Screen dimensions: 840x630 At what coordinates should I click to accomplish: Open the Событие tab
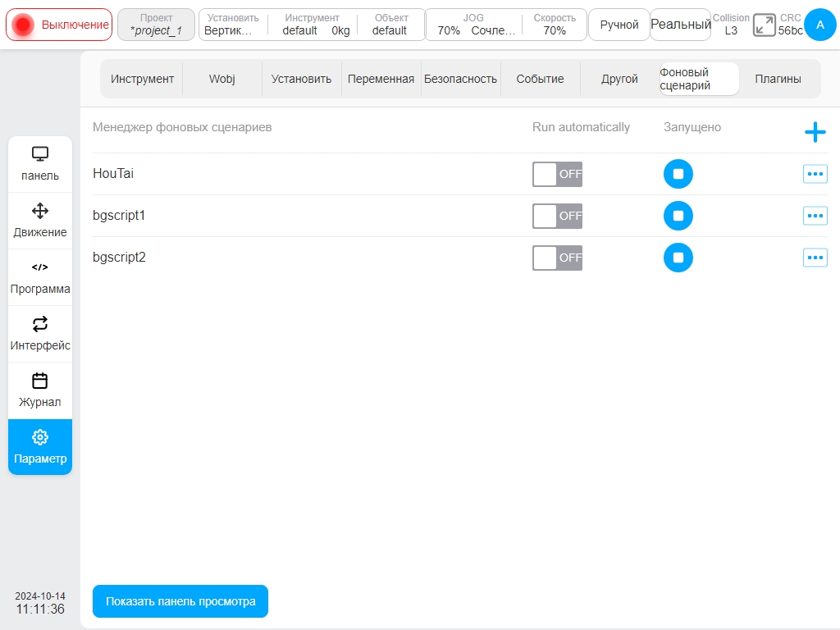540,79
